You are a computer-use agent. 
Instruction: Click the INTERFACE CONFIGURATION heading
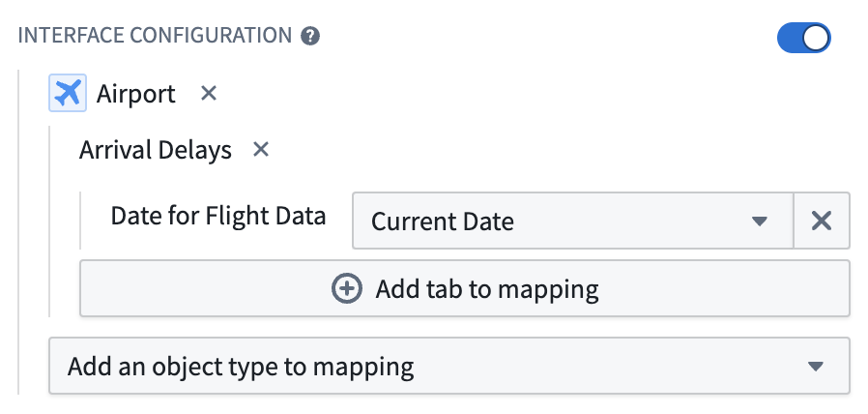tap(155, 36)
